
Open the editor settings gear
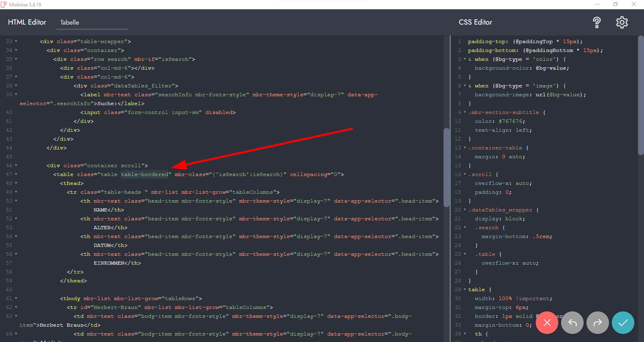pyautogui.click(x=622, y=23)
